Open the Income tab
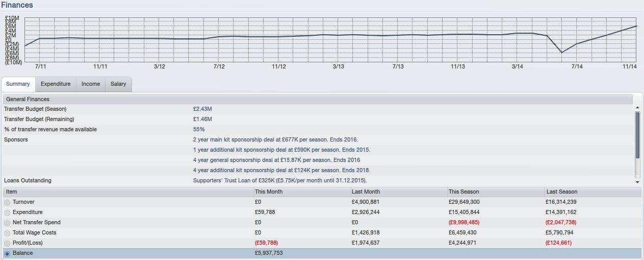The width and height of the screenshot is (644, 260). [x=91, y=84]
